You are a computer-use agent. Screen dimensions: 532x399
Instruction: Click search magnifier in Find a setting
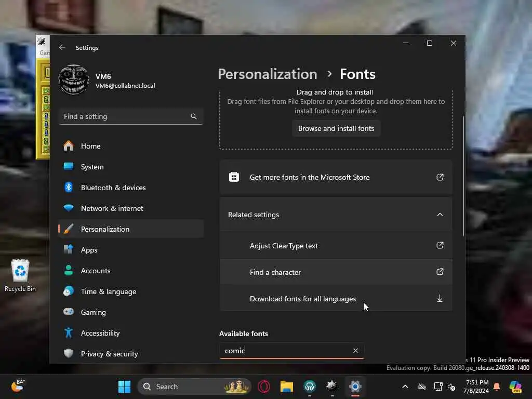pos(194,116)
